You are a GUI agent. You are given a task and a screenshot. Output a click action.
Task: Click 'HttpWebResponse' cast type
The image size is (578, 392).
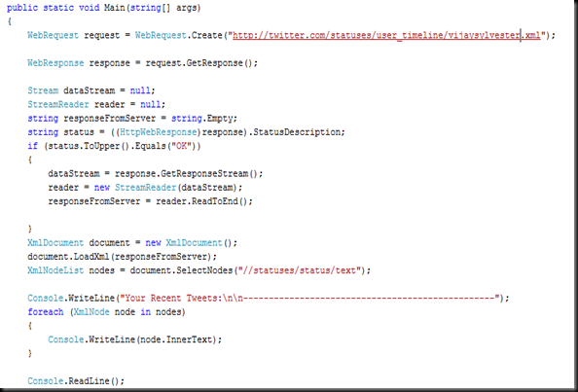click(159, 132)
